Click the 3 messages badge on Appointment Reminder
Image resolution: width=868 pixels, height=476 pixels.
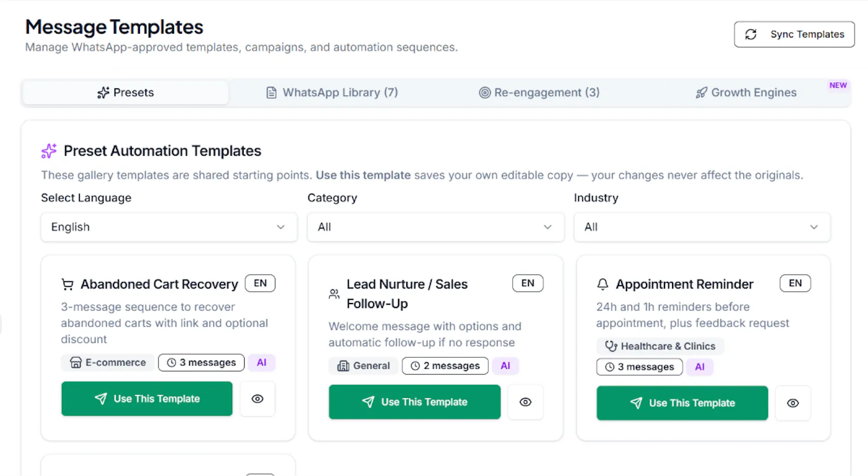click(x=640, y=367)
